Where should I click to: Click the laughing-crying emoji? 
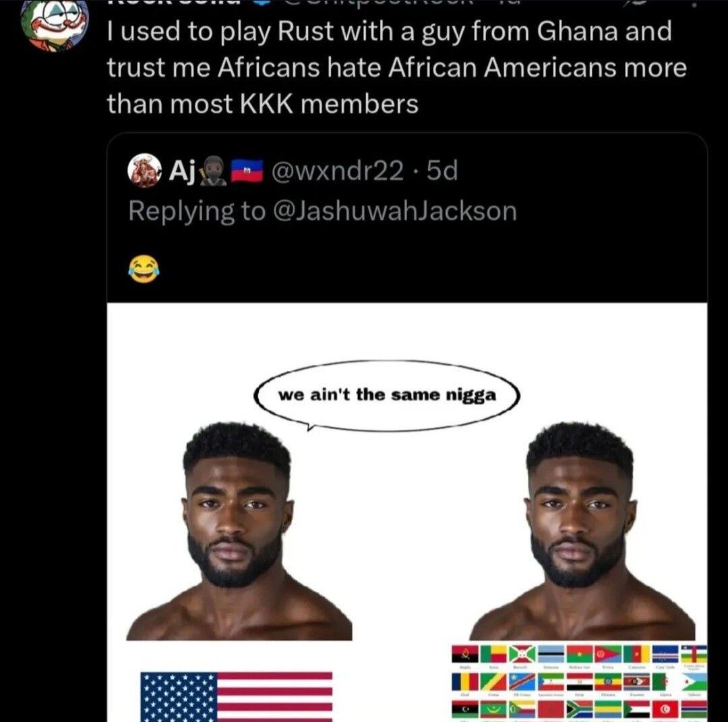(142, 269)
